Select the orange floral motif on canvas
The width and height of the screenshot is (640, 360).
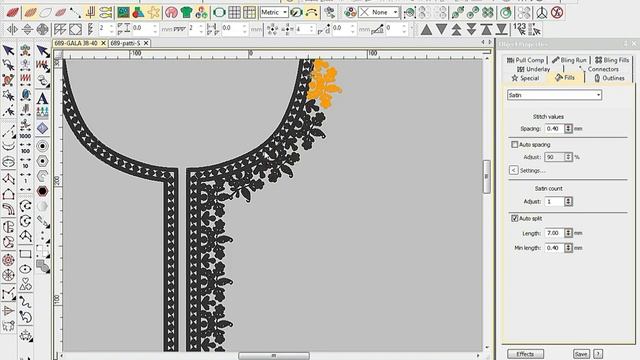(324, 84)
